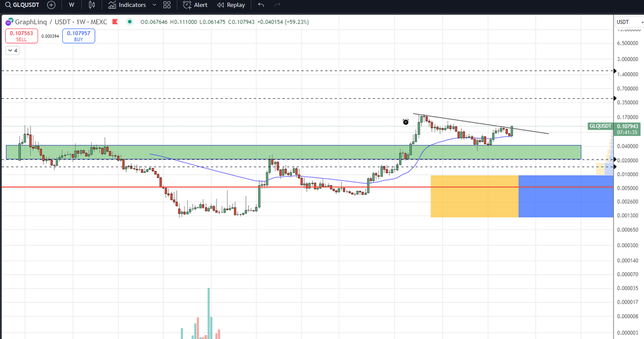Select the red horizontal line
The width and height of the screenshot is (644, 339).
(306, 187)
